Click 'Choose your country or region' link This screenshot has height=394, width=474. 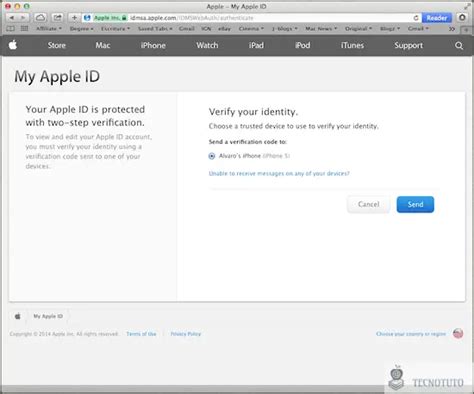coord(411,334)
